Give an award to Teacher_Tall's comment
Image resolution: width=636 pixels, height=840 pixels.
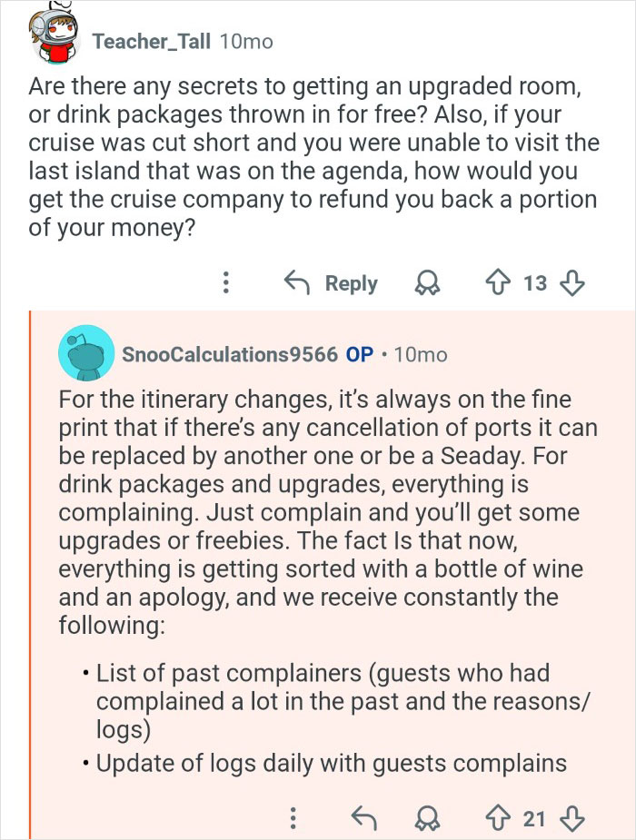tap(427, 283)
